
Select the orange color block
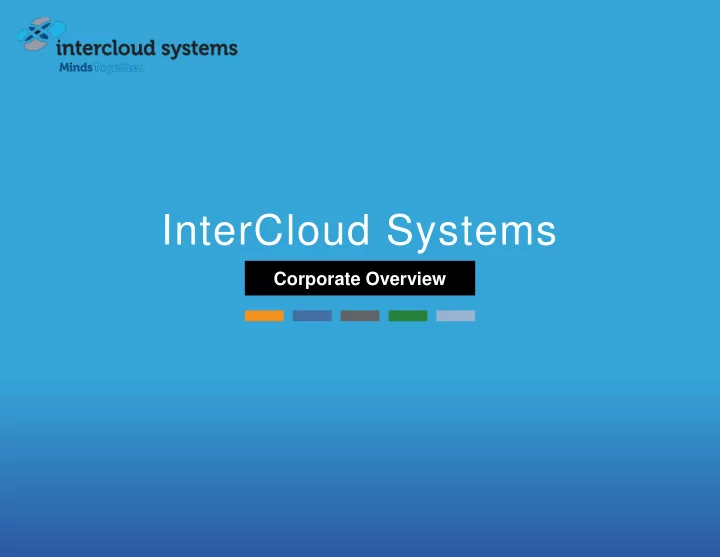[264, 316]
